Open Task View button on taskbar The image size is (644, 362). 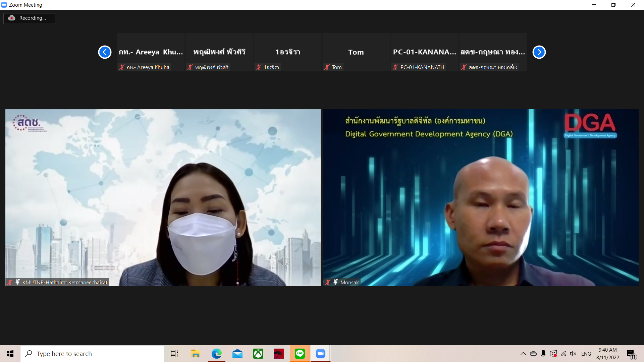[174, 354]
